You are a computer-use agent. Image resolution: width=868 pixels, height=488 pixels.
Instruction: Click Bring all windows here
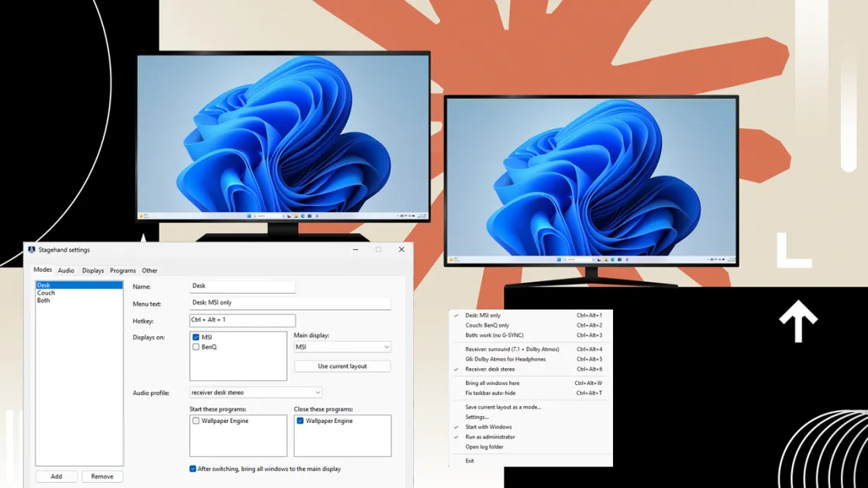click(x=530, y=383)
